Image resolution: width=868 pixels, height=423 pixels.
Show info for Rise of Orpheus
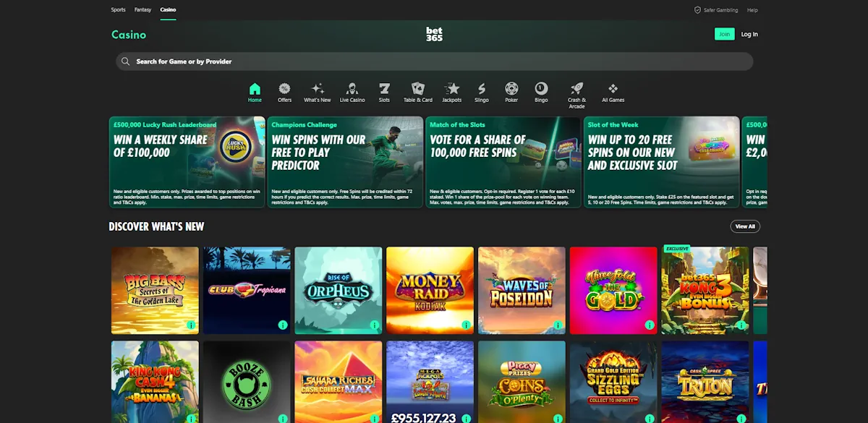point(375,325)
